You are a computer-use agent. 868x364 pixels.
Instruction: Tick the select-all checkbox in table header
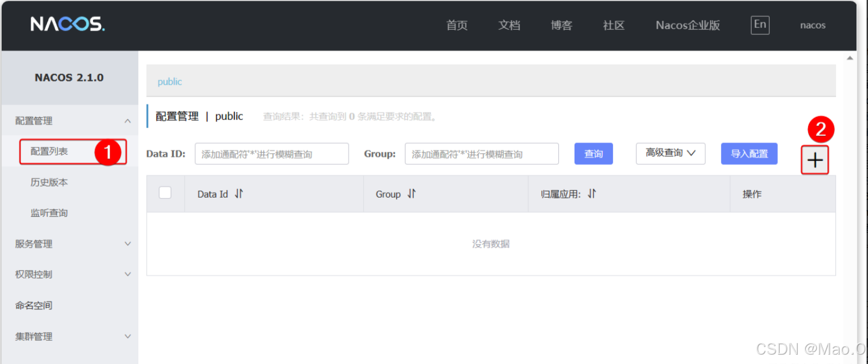tap(165, 192)
